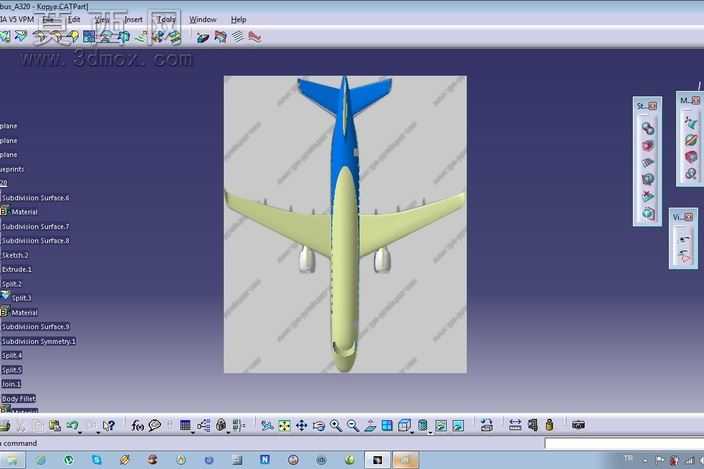Open the Undo history dropdown arrow
Screen dimensions: 704x469
point(80,432)
